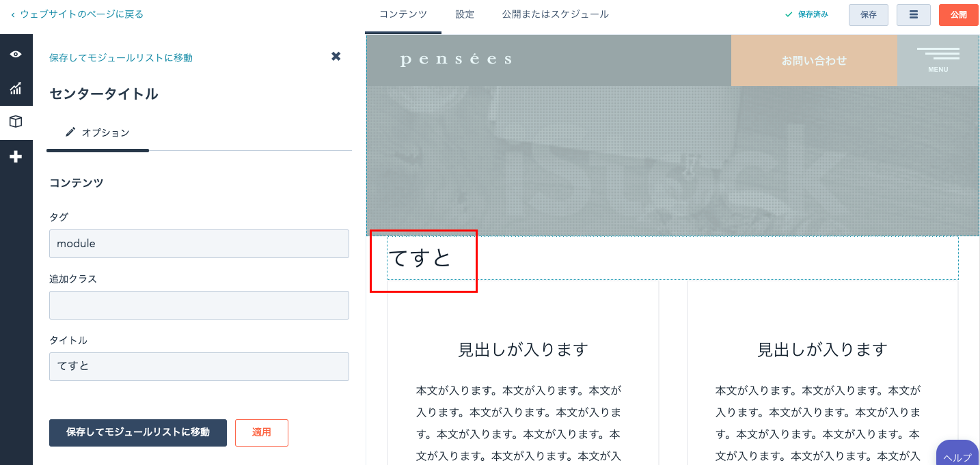Switch to the 設定 tab

[x=464, y=14]
